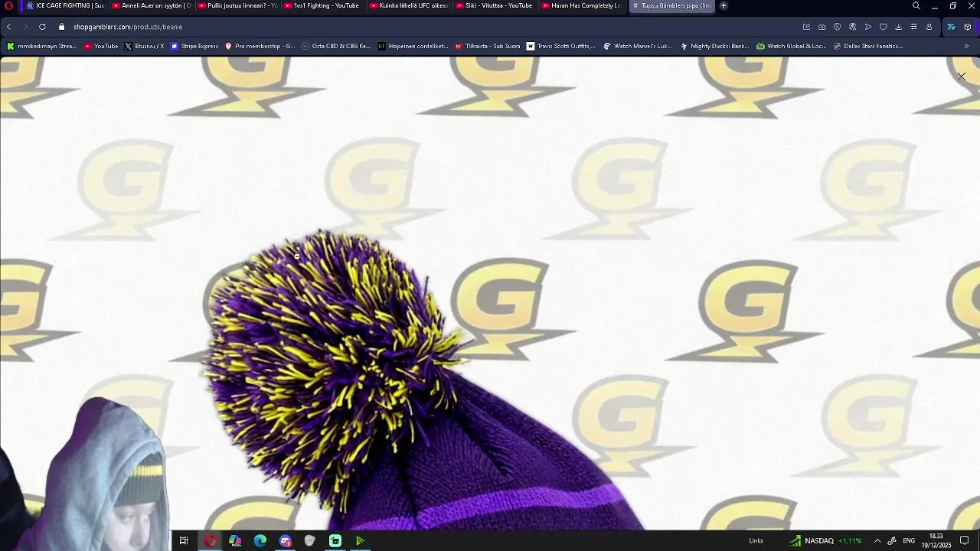Open the YouTube bookmark
Viewport: 980px width, 551px height.
pyautogui.click(x=101, y=46)
